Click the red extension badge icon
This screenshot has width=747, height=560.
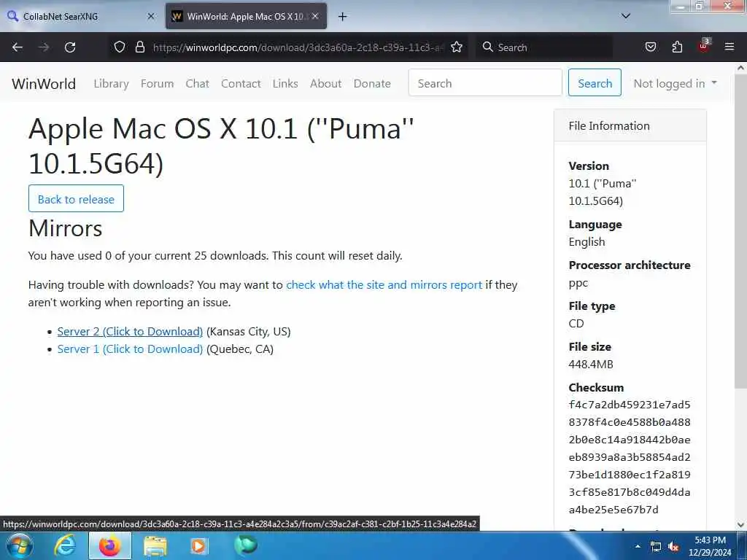704,46
